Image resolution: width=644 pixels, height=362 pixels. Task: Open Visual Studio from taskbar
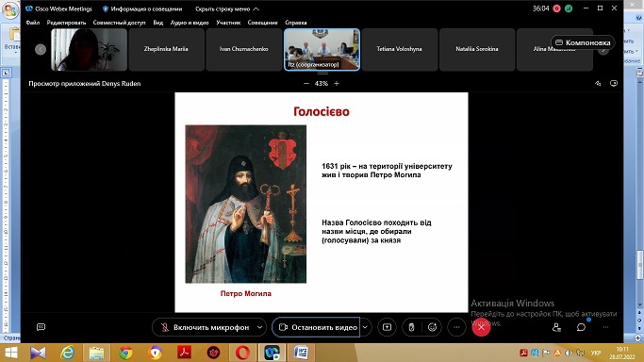pyautogui.click(x=38, y=353)
